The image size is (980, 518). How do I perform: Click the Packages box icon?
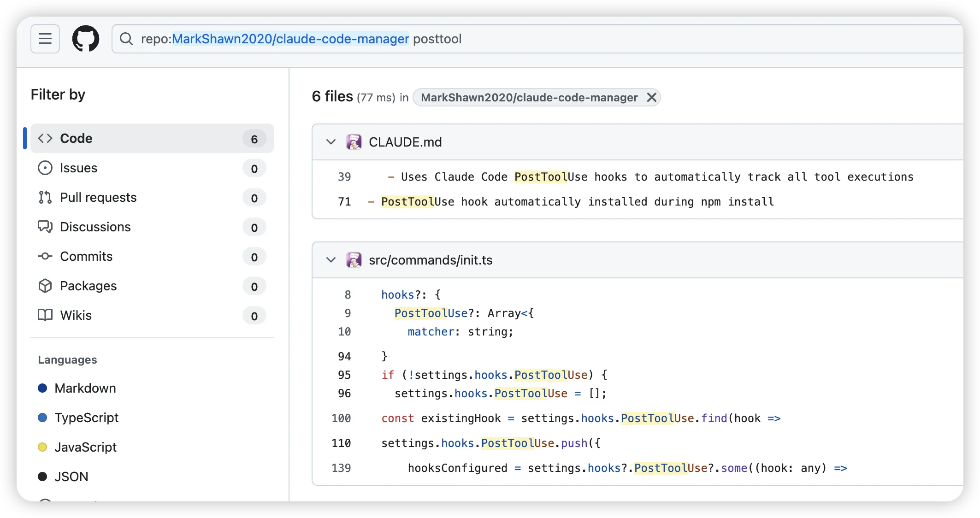click(45, 286)
